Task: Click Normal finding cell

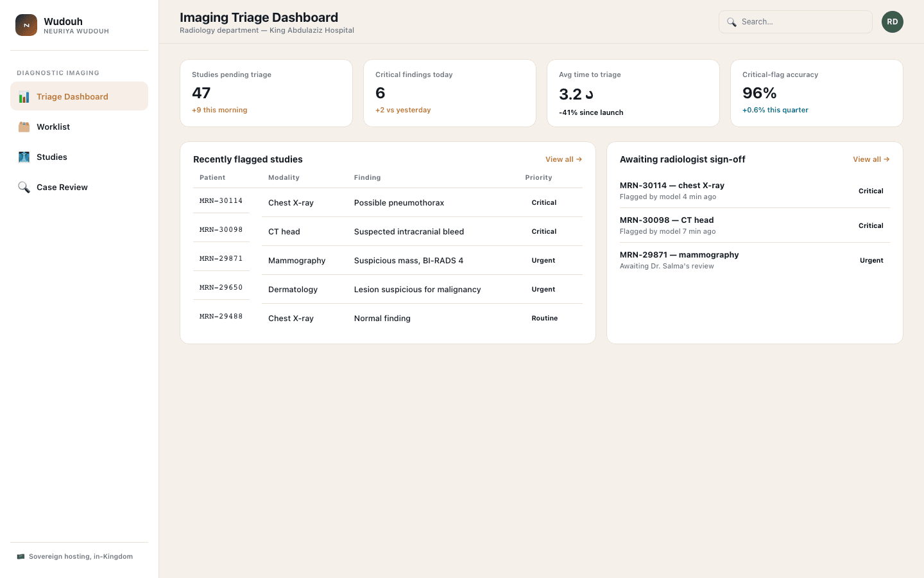Action: (x=382, y=319)
